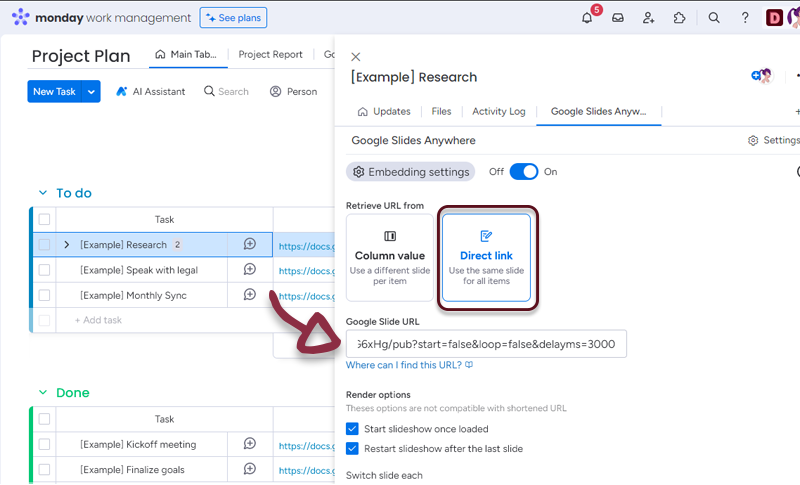Click the Google Slide URL field
This screenshot has height=485, width=800.
click(486, 344)
